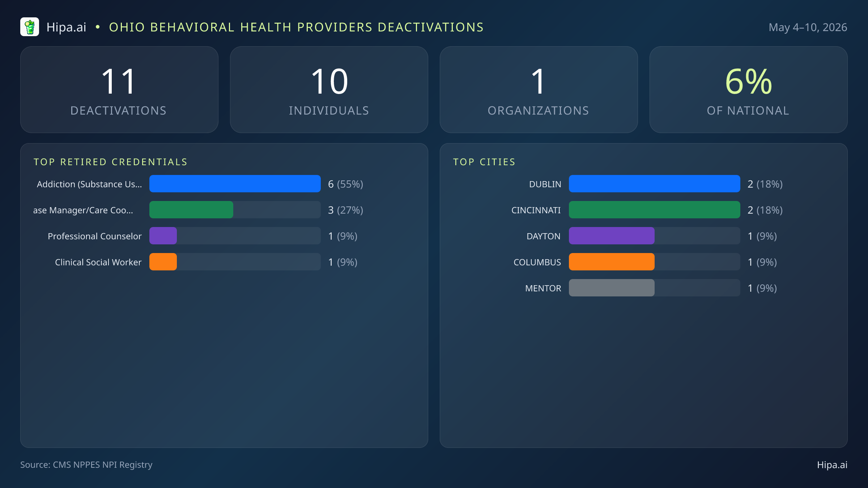This screenshot has height=488, width=868.
Task: Click the Hipa.ai brand name in header
Action: (67, 27)
